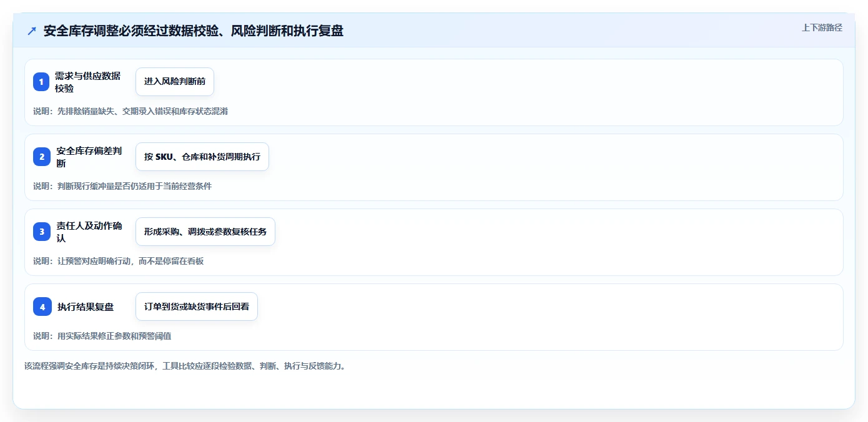
Task: Click the 按 SKU、仓库和补货周期执行 chip
Action: [202, 157]
